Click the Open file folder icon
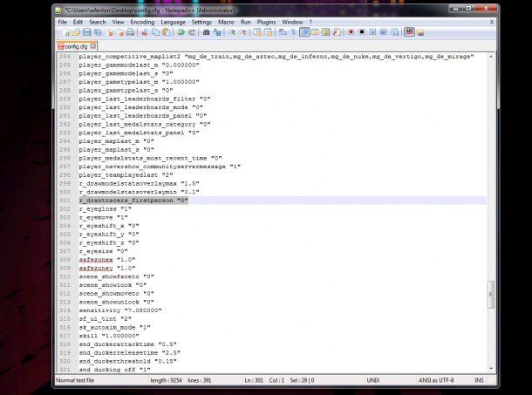This screenshot has width=532, height=395. coord(77,32)
